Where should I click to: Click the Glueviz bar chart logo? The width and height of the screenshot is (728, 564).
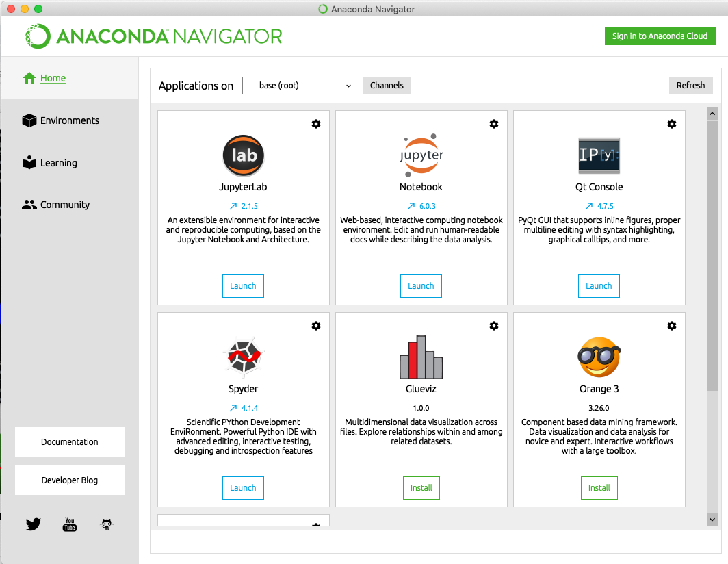[x=421, y=357]
